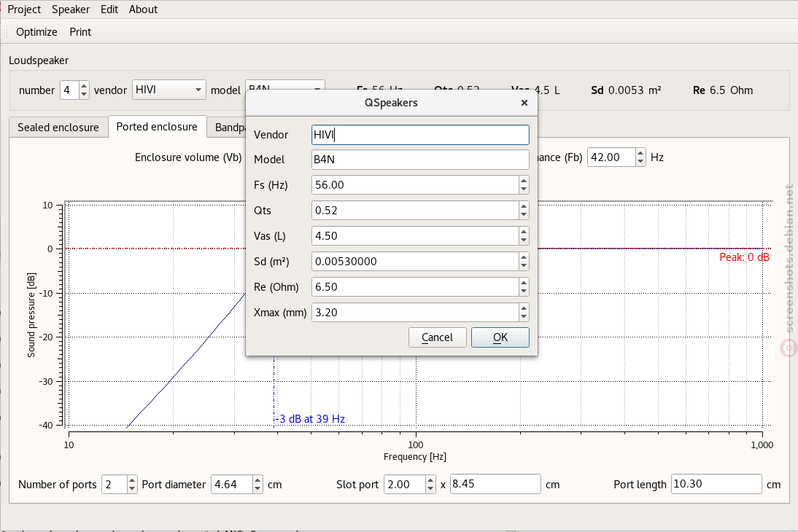Click the Print toolbar button
The height and width of the screenshot is (532, 798).
[x=80, y=31]
